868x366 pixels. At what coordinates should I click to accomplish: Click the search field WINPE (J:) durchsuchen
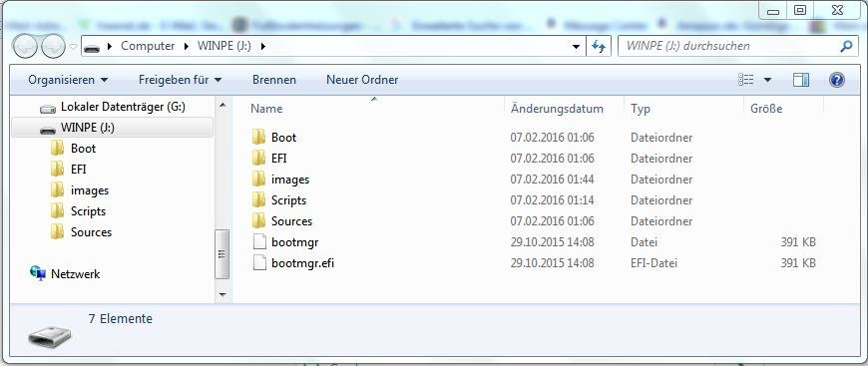coord(729,46)
